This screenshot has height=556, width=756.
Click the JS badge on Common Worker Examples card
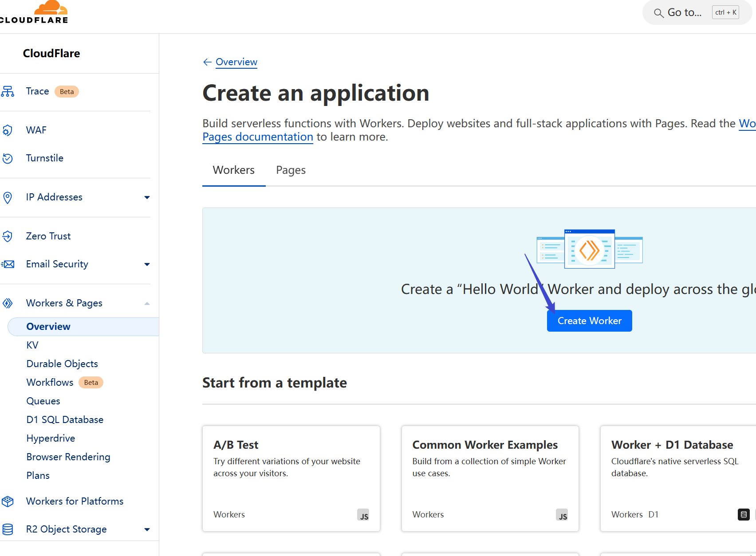tap(562, 515)
